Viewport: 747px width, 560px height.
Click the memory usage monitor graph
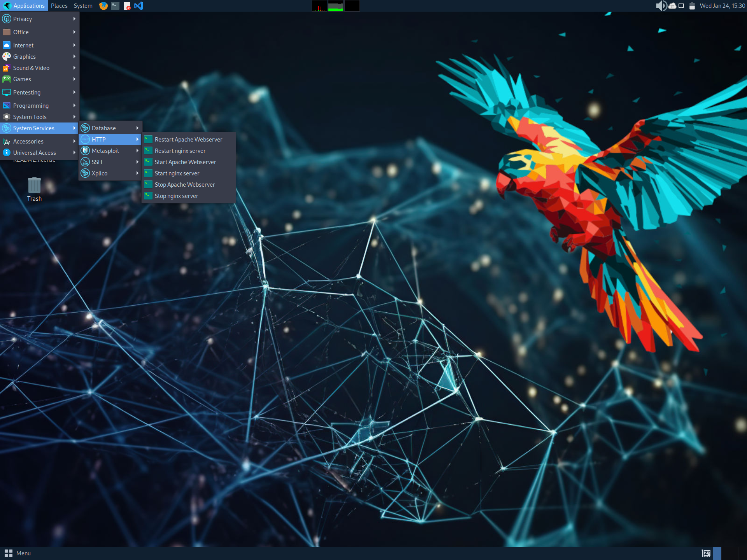pyautogui.click(x=336, y=6)
